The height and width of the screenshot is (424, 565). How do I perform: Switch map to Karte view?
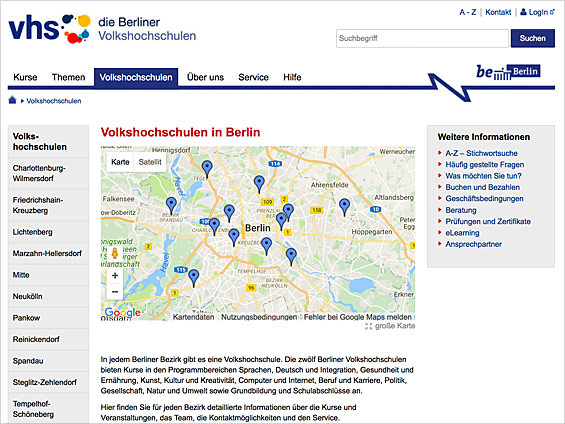click(x=120, y=162)
